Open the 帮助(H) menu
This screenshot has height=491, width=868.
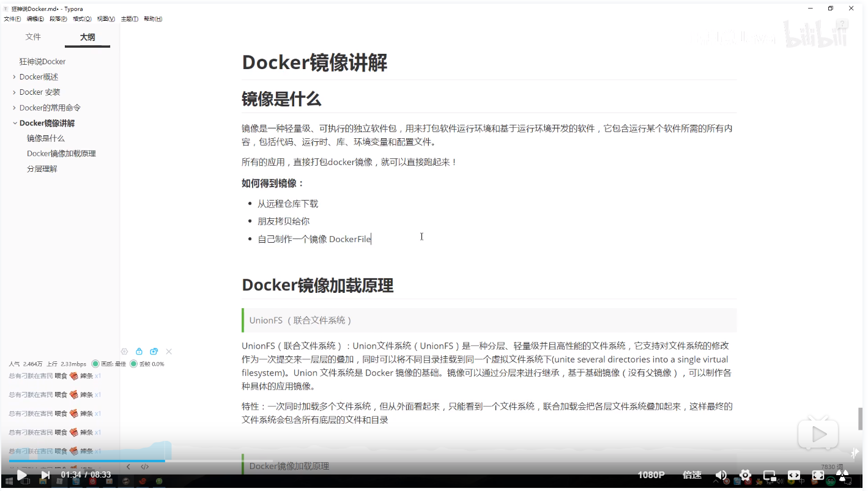(153, 19)
